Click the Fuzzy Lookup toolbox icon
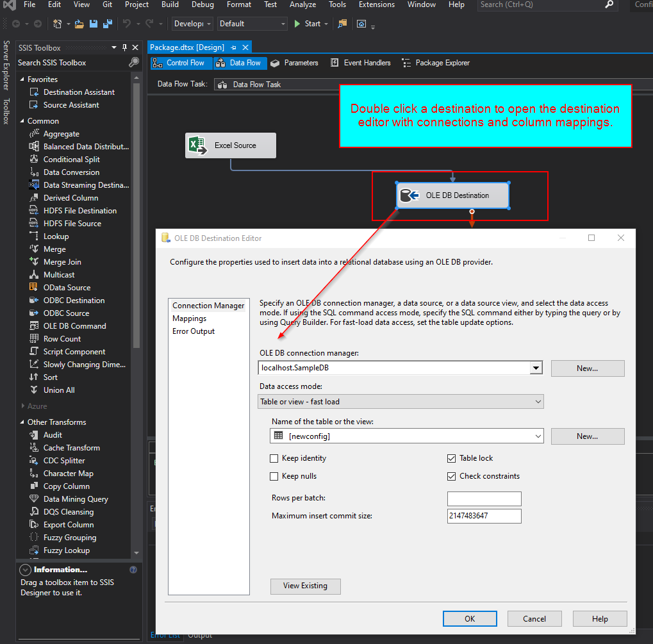 click(x=34, y=550)
